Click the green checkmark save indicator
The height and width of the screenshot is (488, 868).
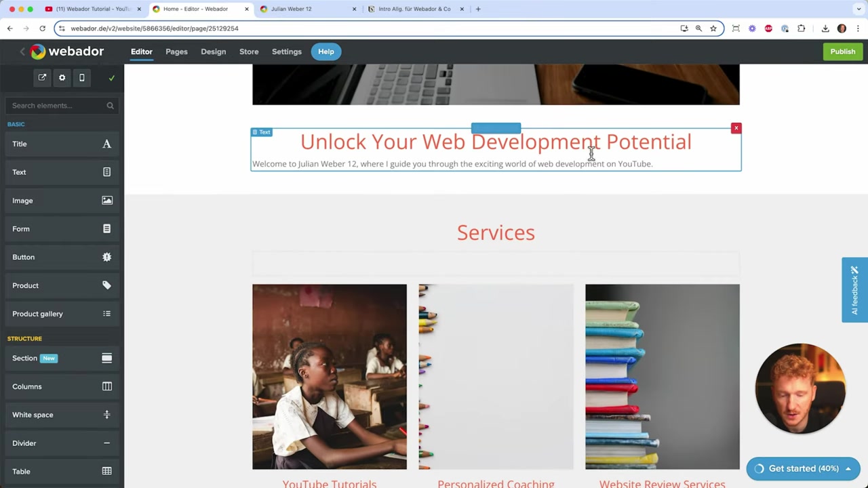click(112, 78)
